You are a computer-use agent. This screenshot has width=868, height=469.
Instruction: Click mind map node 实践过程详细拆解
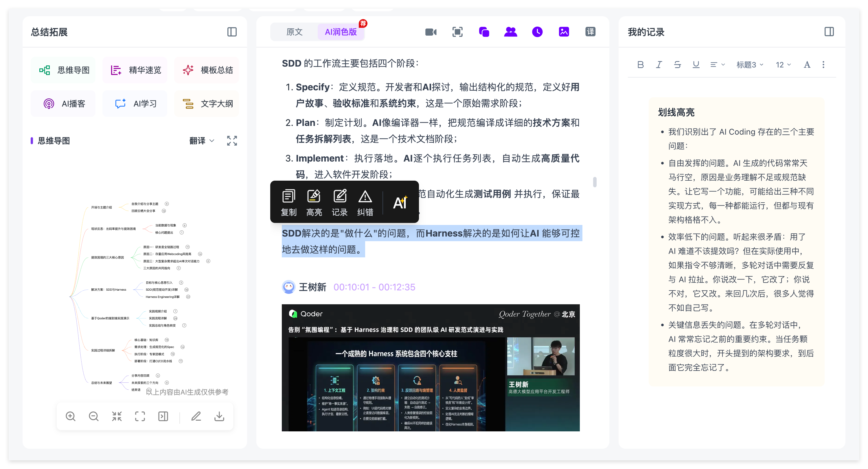pyautogui.click(x=103, y=350)
